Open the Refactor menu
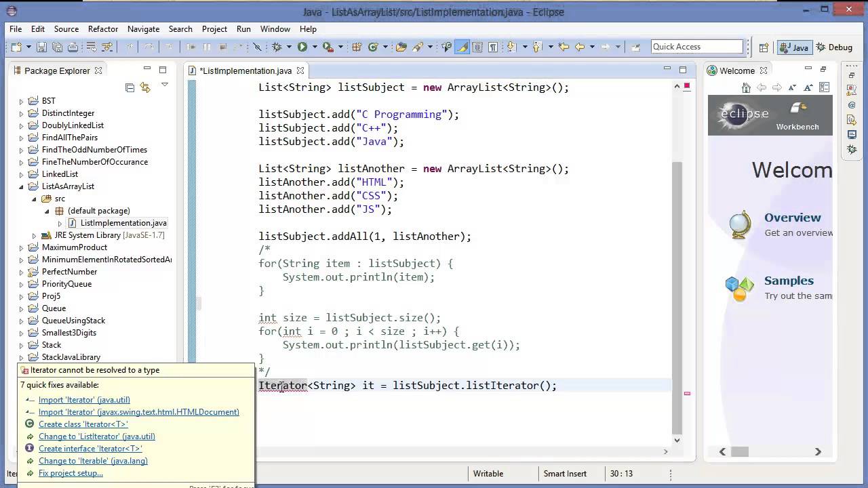Screen dimensions: 868x488 coord(103,29)
